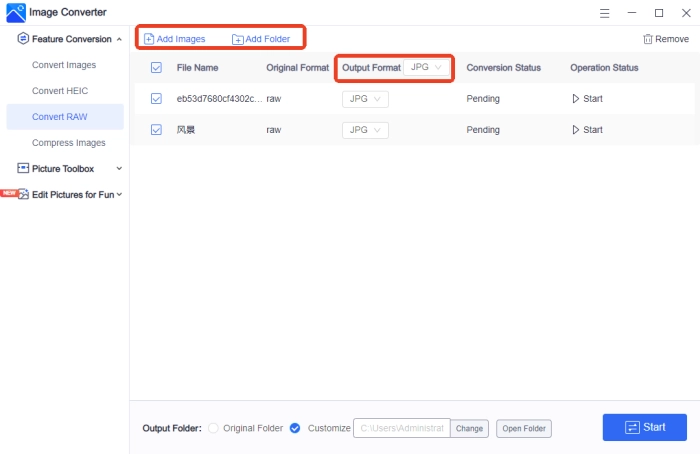This screenshot has height=454, width=700.
Task: Select the Original Folder radio option
Action: [x=212, y=428]
